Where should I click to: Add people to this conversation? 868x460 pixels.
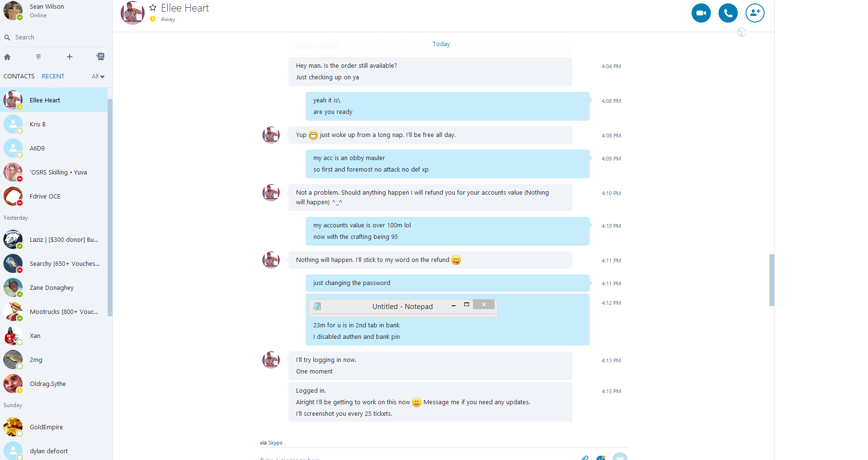tap(755, 13)
